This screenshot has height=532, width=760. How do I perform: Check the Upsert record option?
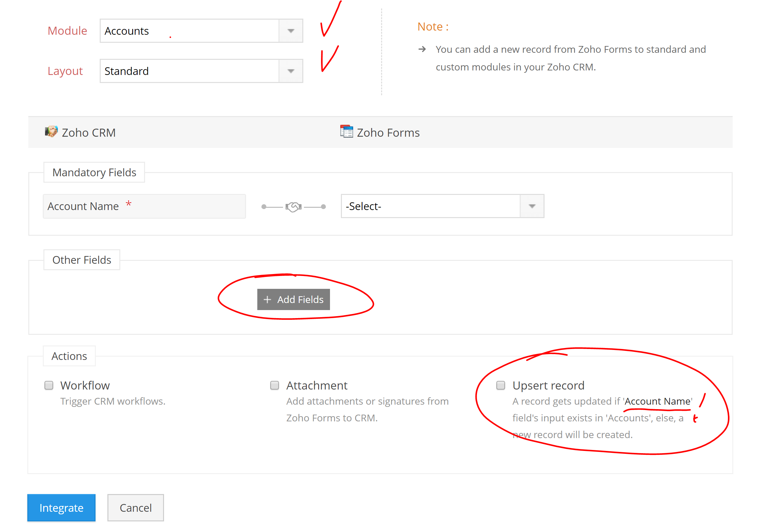[x=500, y=385]
